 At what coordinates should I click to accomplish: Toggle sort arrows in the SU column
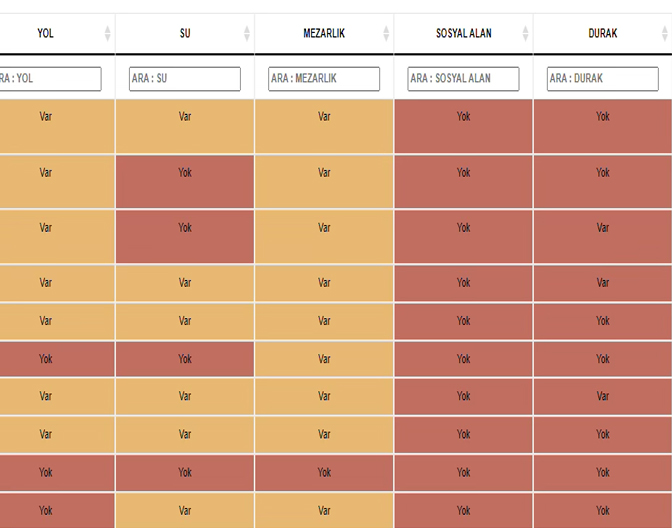click(247, 34)
